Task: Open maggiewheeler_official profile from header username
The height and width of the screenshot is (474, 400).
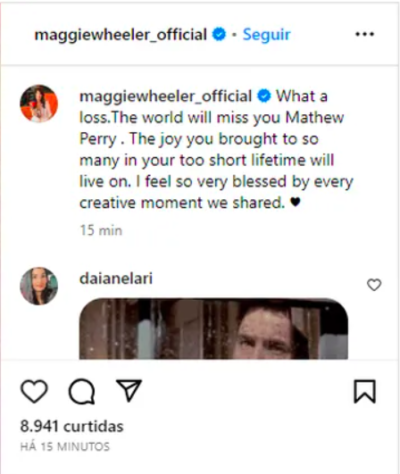Action: [x=121, y=35]
